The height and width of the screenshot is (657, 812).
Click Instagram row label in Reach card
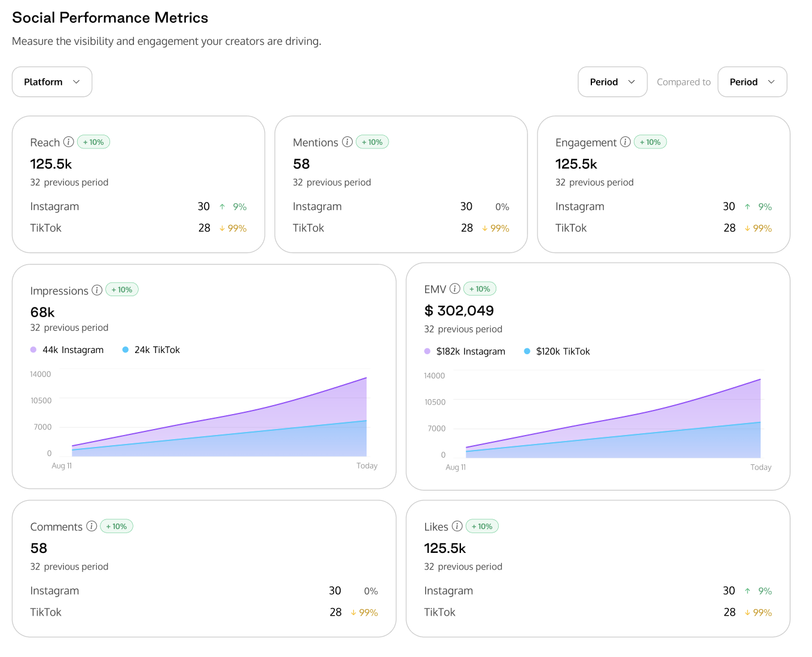pyautogui.click(x=54, y=206)
